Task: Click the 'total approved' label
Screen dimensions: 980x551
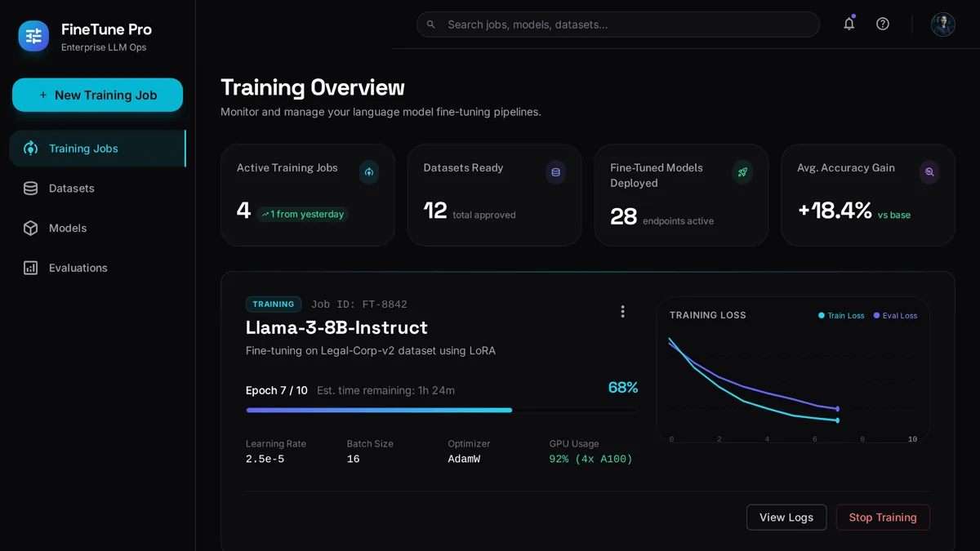Action: (484, 216)
